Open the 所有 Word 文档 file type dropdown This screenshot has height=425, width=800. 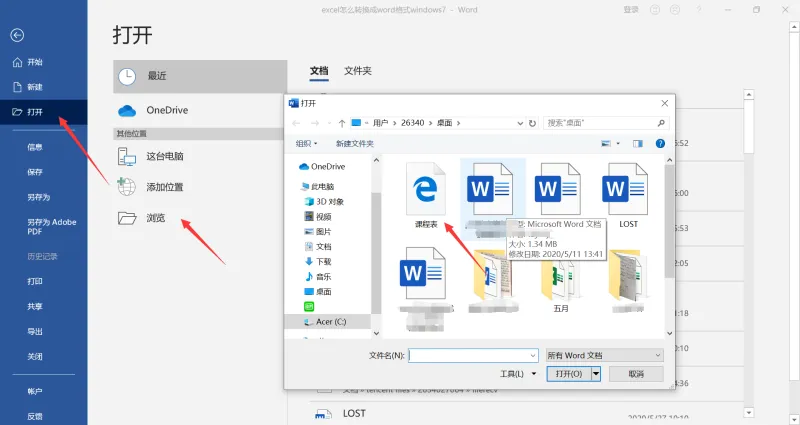(605, 356)
